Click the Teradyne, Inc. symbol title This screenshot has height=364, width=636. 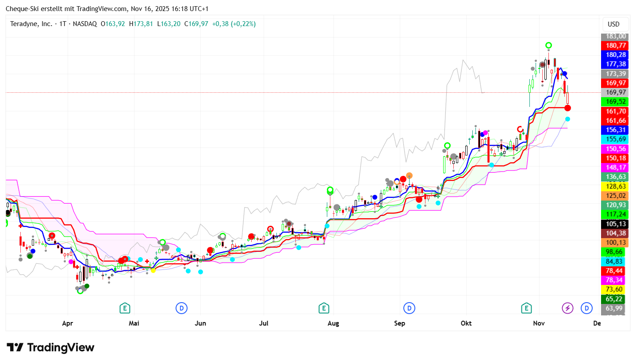pos(31,24)
